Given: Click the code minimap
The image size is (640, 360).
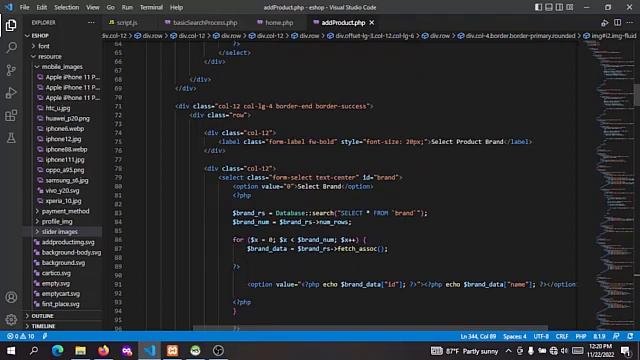Looking at the screenshot, I should (609, 184).
